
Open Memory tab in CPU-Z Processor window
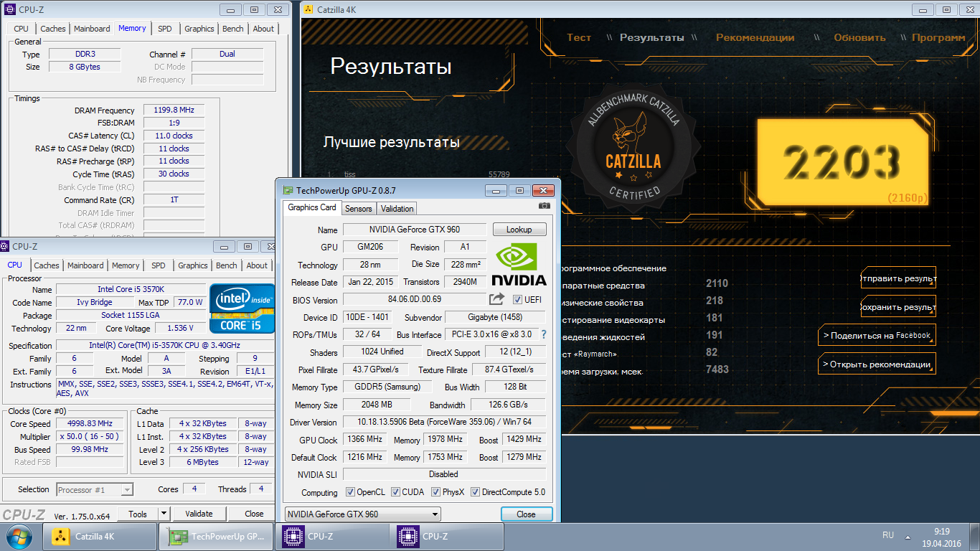pyautogui.click(x=126, y=265)
